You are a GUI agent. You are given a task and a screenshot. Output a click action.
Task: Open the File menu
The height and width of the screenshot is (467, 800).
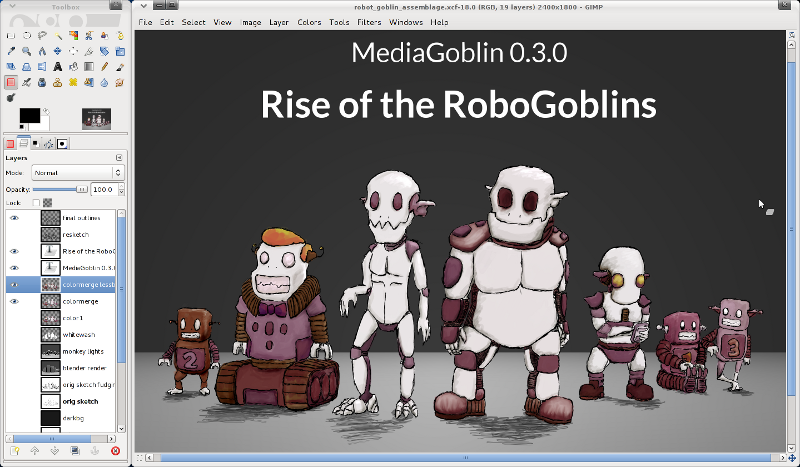[145, 22]
